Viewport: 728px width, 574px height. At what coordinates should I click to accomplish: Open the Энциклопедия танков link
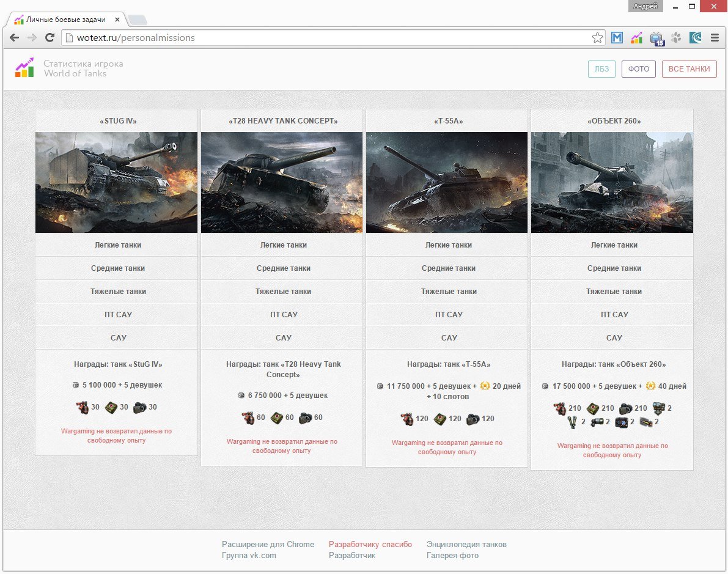click(x=466, y=544)
